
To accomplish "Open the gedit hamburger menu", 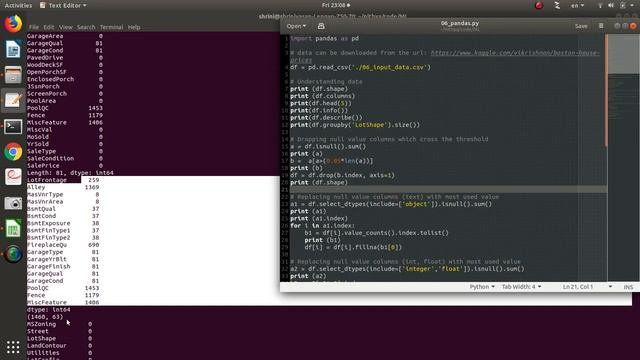I will 601,26.
